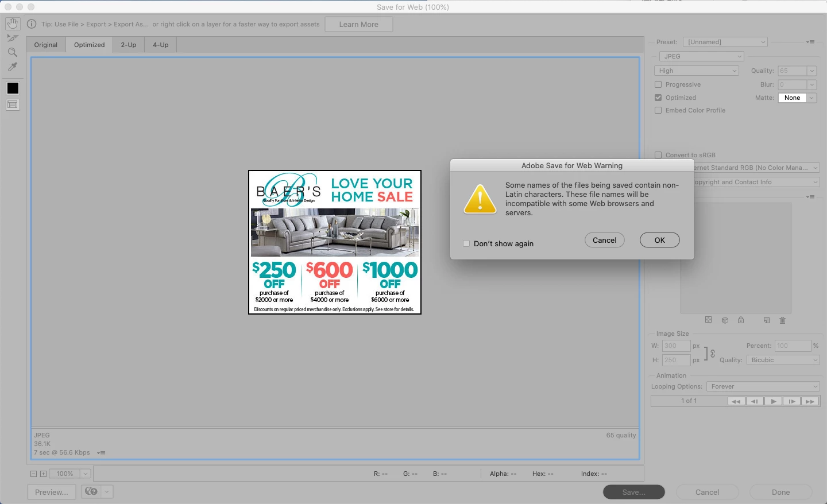Enable Embed Color Profile checkbox
The height and width of the screenshot is (504, 827).
tap(658, 110)
